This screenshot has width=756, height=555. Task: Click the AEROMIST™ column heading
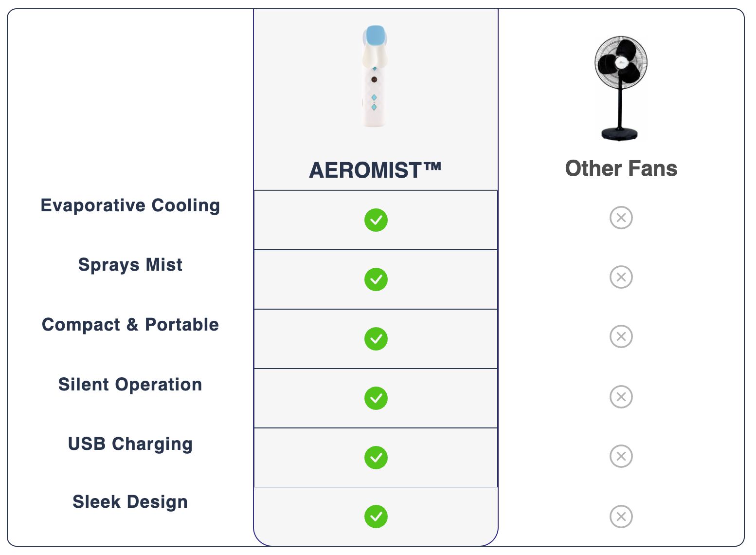pyautogui.click(x=375, y=170)
